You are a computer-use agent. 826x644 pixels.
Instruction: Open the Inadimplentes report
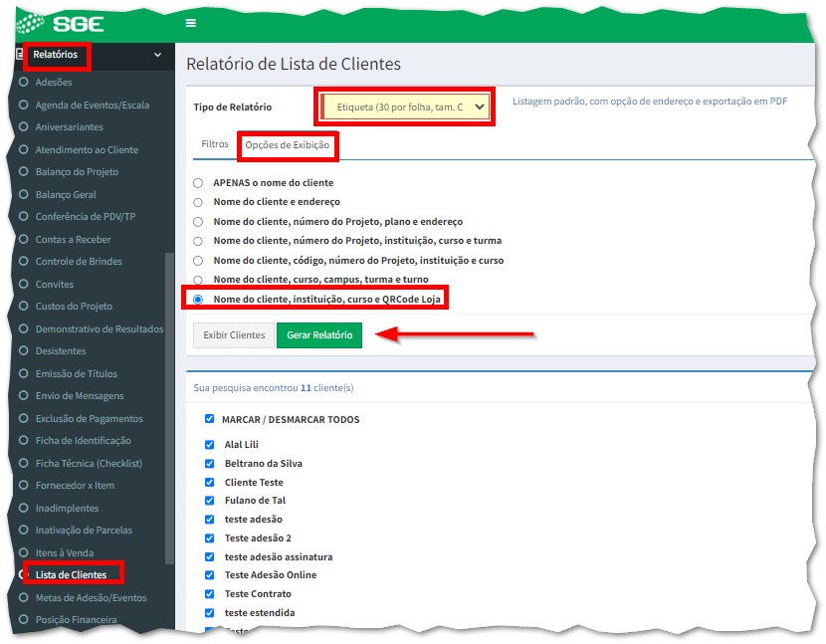[x=67, y=508]
